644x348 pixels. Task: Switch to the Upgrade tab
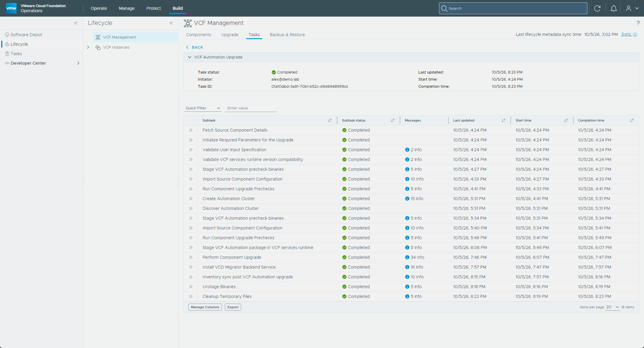click(x=230, y=35)
